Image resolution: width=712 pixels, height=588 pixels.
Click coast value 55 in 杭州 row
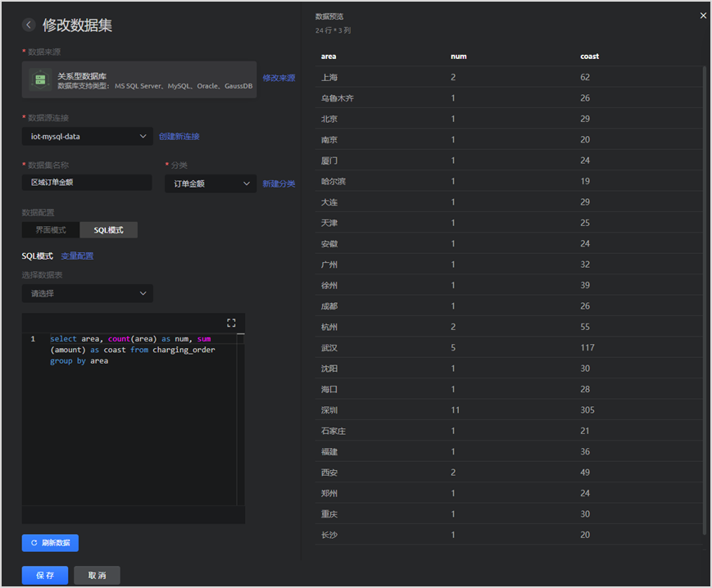point(585,327)
